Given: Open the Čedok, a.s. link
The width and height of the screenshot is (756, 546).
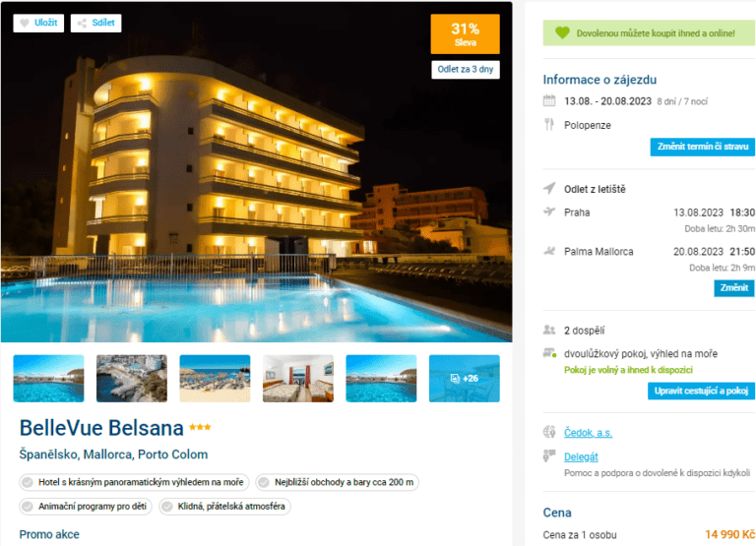Looking at the screenshot, I should click(588, 433).
